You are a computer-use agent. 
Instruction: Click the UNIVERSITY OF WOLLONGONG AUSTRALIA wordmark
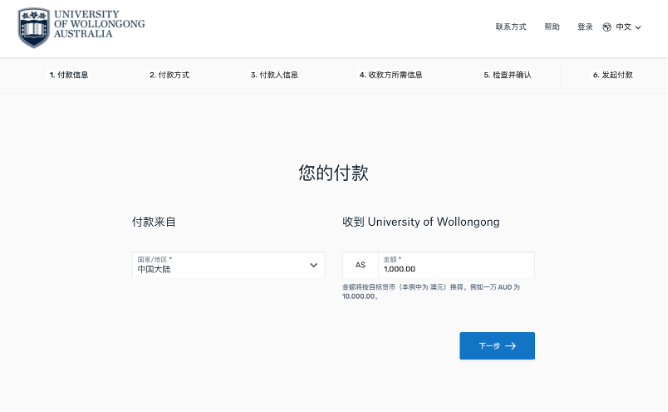[99, 24]
